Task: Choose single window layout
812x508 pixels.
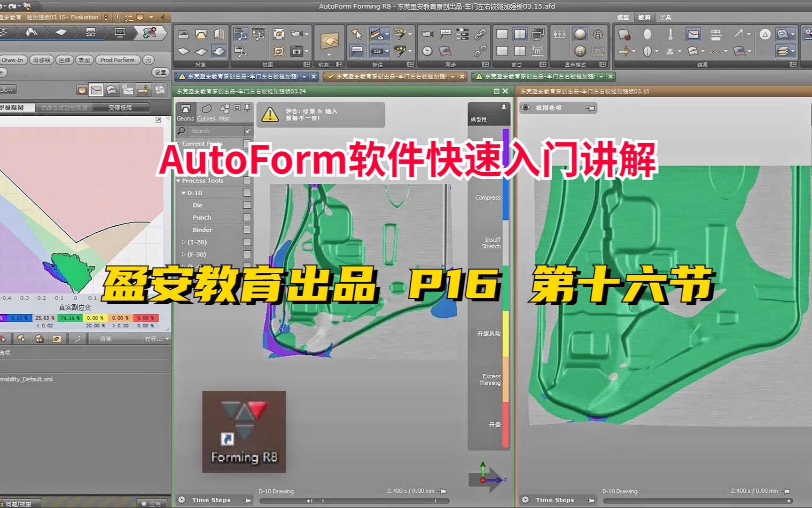Action: pyautogui.click(x=502, y=34)
